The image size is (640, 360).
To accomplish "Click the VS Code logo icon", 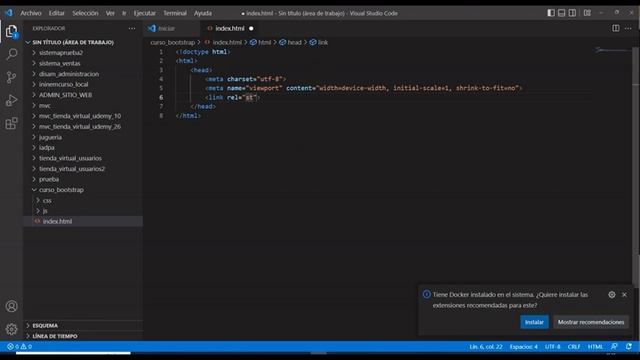I will [9, 13].
